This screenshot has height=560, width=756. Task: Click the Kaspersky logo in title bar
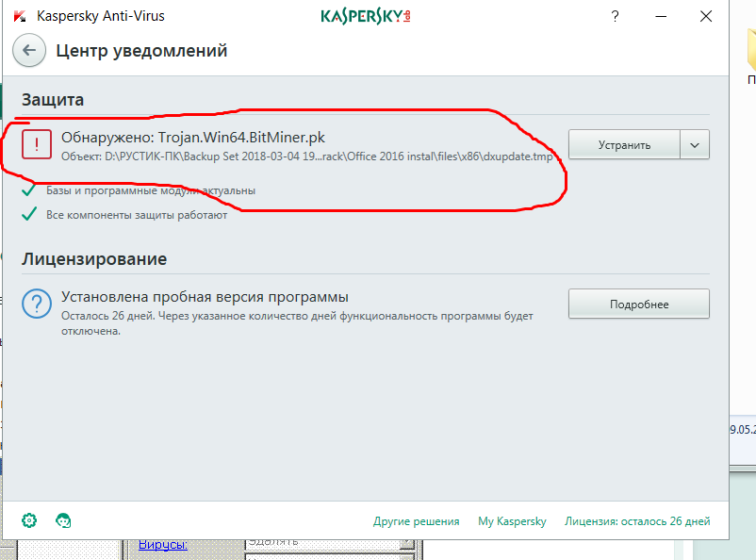coord(20,16)
